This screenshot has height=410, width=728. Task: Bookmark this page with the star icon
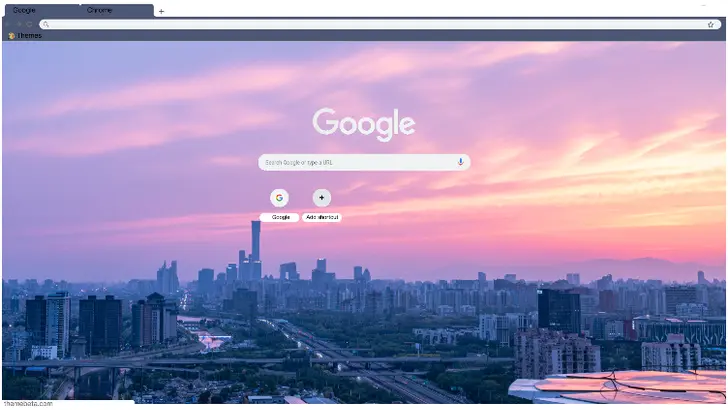(710, 24)
